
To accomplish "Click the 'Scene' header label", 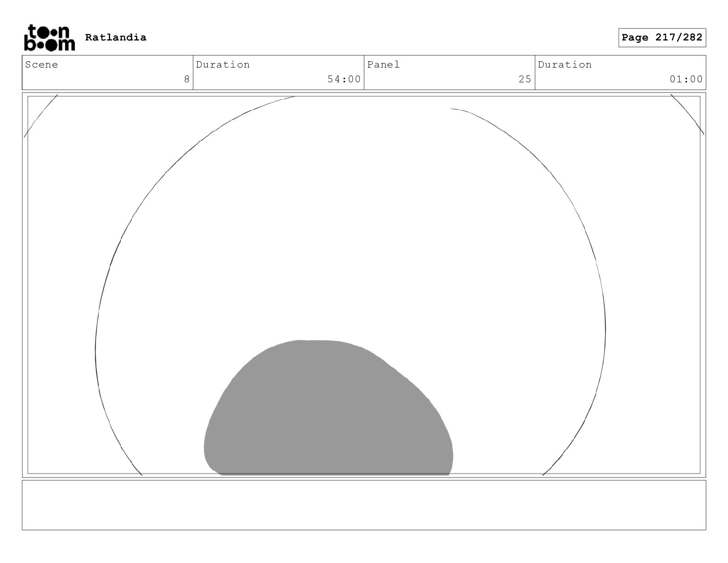I will click(42, 64).
